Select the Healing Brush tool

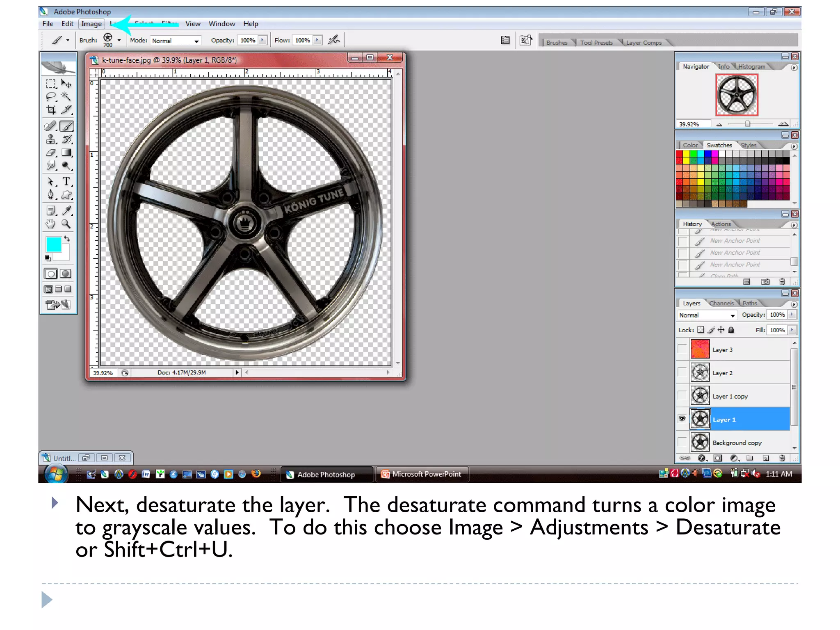coord(51,126)
